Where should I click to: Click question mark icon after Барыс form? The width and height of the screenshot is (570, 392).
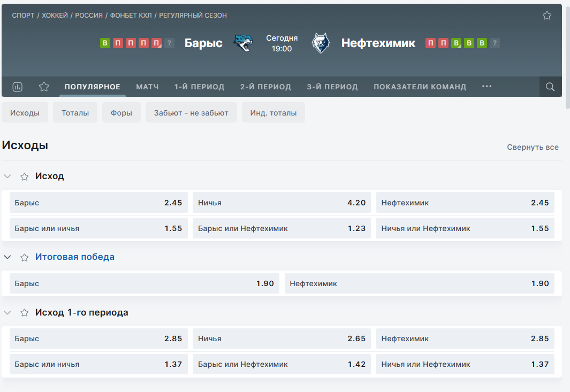point(169,43)
